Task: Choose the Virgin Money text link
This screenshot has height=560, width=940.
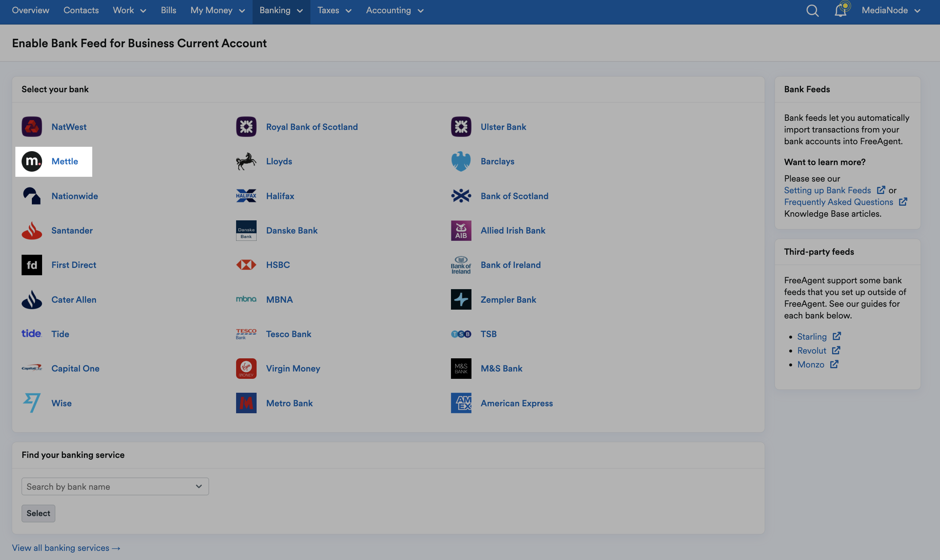Action: 293,368
